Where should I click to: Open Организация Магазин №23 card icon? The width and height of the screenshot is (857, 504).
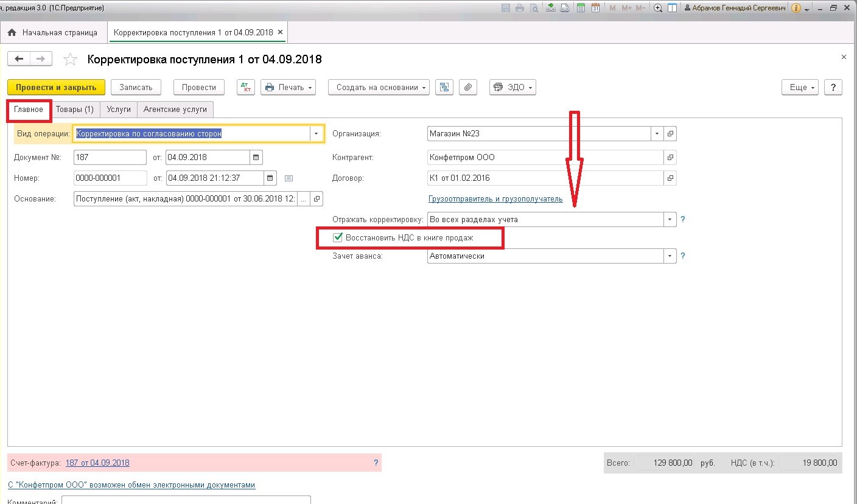(x=670, y=133)
